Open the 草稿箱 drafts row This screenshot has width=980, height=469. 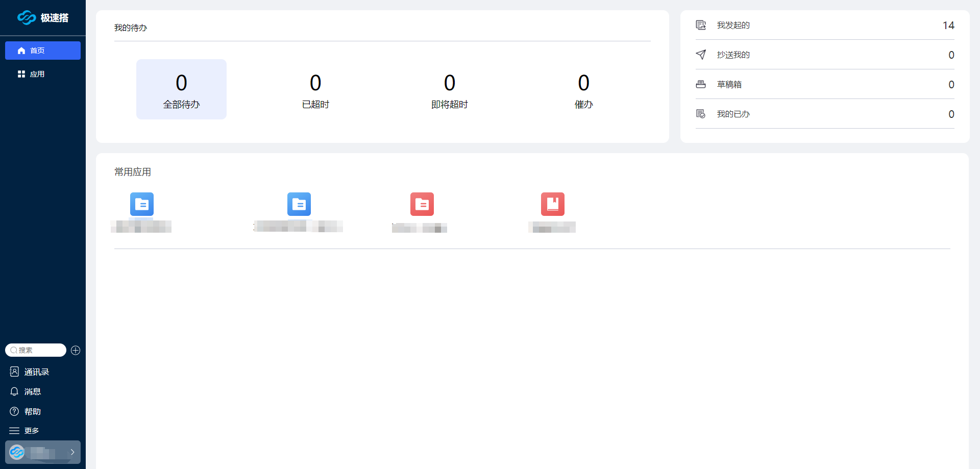tap(824, 84)
